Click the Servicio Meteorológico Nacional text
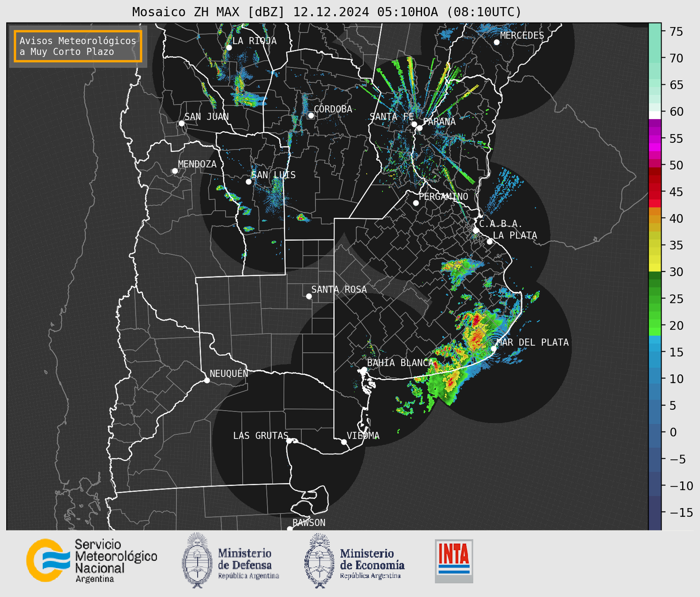This screenshot has height=597, width=700. click(x=116, y=560)
